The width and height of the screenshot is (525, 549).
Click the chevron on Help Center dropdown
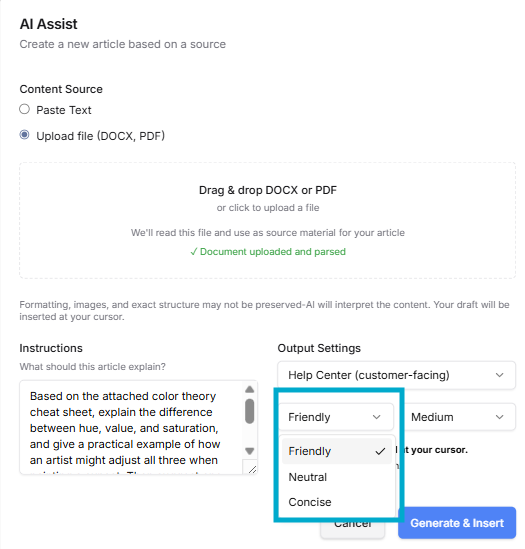tap(499, 375)
